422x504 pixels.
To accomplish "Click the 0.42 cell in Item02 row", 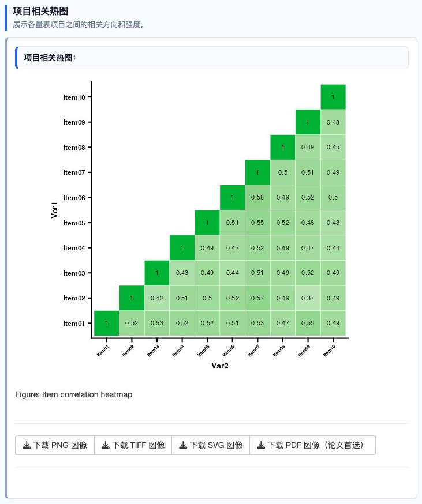I will 157,298.
